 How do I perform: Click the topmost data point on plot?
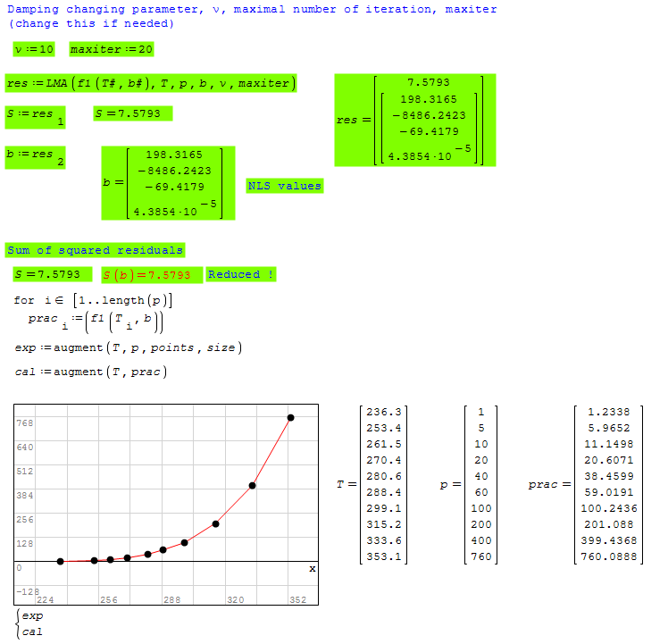pyautogui.click(x=291, y=417)
